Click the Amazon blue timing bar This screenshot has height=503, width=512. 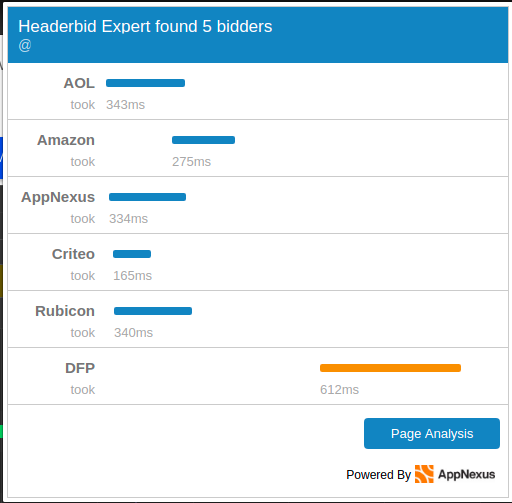203,140
